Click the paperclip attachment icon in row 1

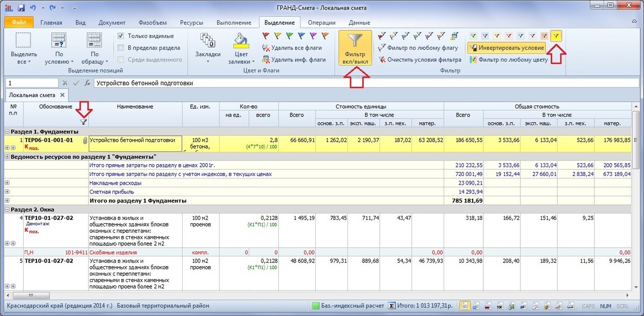pos(85,141)
